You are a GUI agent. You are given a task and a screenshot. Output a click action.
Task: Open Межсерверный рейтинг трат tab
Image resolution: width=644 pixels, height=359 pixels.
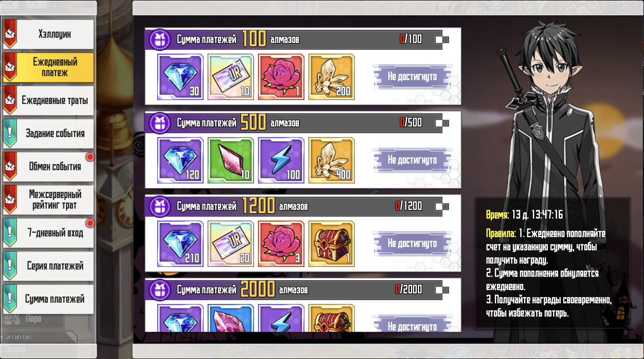(48, 200)
